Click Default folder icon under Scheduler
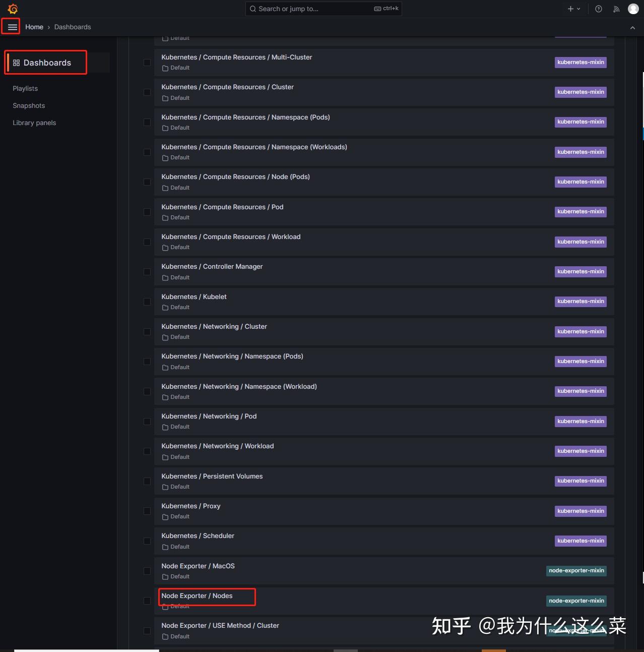The width and height of the screenshot is (644, 652). [165, 547]
